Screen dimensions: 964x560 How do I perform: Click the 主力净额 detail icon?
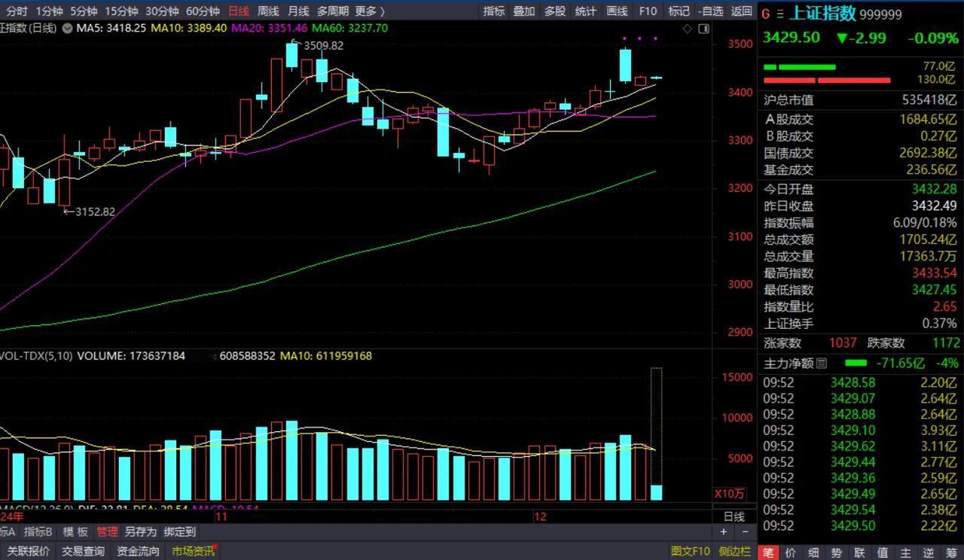[822, 364]
